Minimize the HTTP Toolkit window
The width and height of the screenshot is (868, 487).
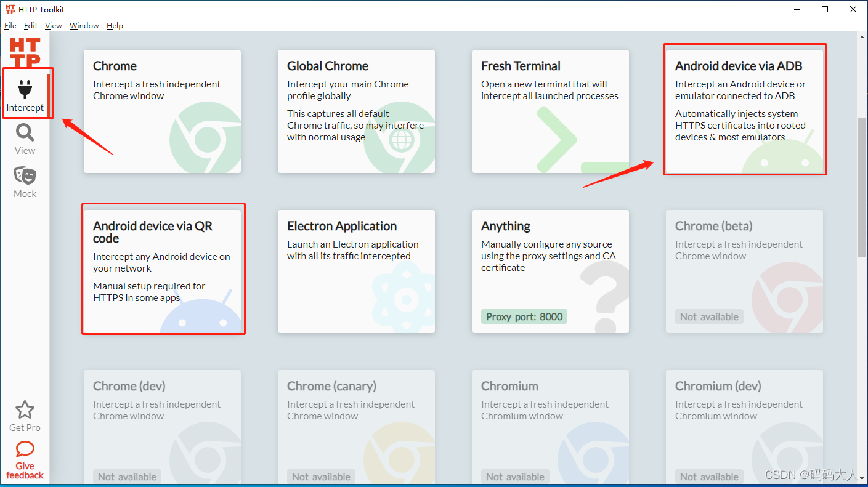point(797,9)
